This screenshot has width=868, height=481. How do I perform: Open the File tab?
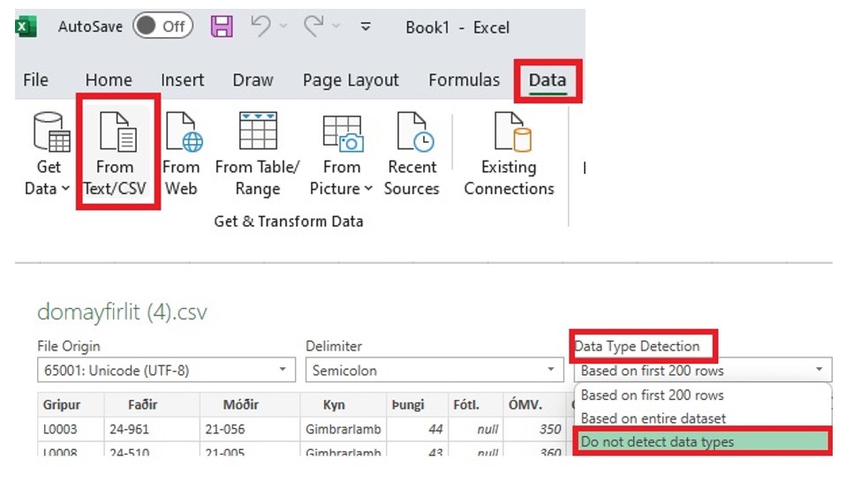[35, 79]
